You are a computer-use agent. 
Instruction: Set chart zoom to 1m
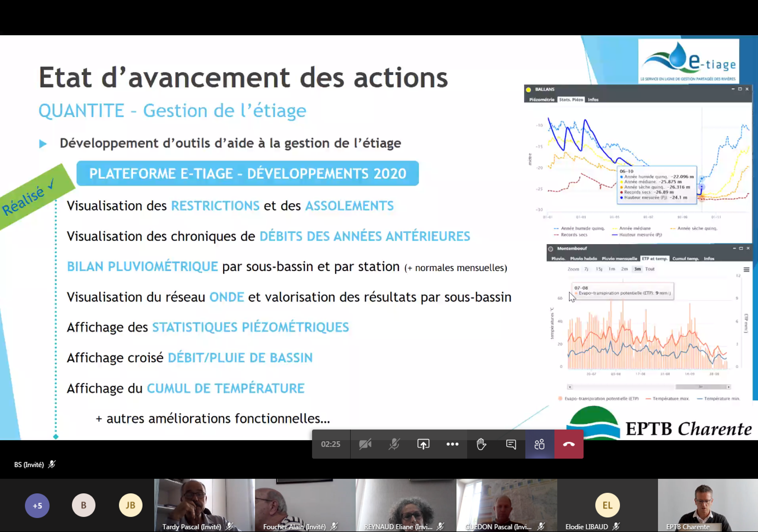[x=612, y=269]
